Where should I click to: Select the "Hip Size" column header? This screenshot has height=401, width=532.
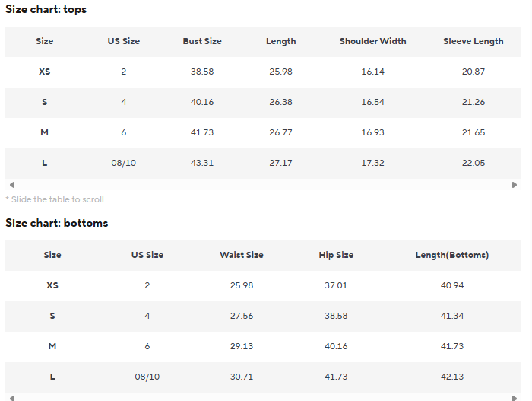(336, 256)
